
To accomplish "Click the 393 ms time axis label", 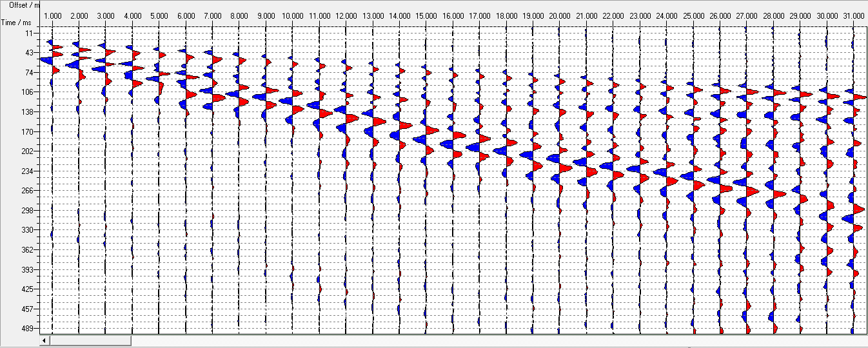I will click(x=28, y=269).
